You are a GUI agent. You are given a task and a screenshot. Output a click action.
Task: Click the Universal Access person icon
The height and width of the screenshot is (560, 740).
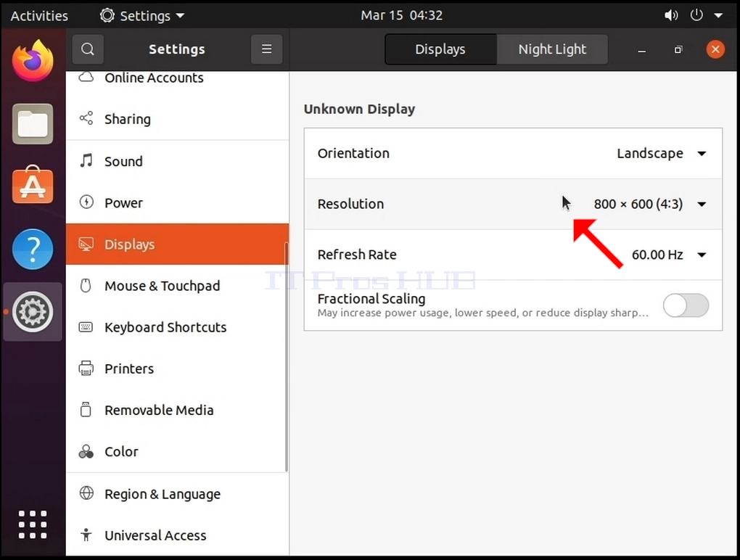(x=86, y=535)
